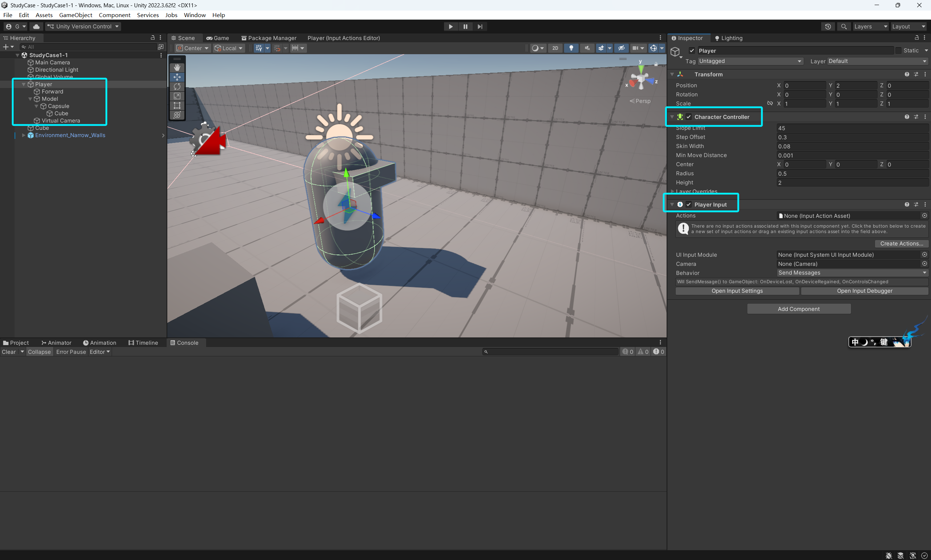The height and width of the screenshot is (560, 931).
Task: Open the Behavior Send Messages dropdown
Action: pyautogui.click(x=852, y=273)
